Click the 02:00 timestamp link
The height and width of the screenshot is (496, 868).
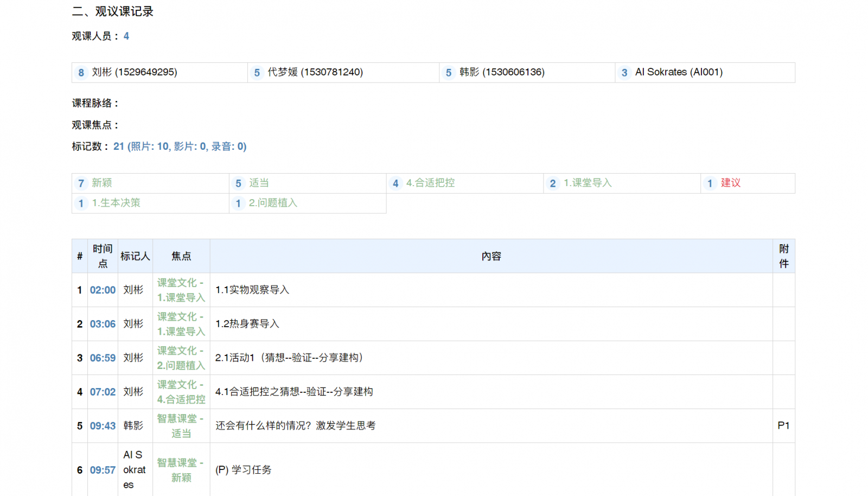point(103,290)
